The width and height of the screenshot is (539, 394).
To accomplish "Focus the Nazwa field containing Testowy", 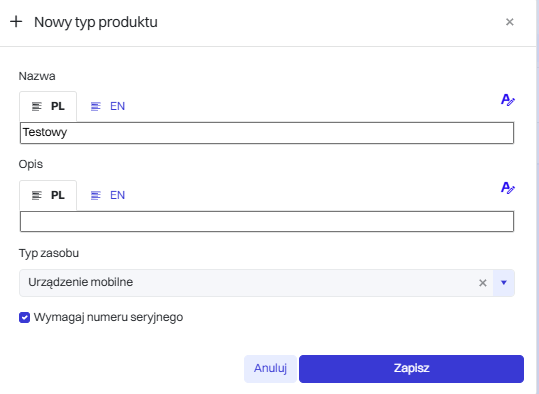I will [267, 133].
